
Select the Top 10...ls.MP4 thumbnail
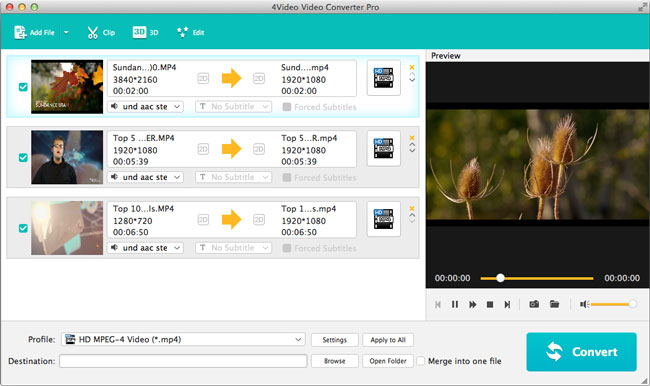[x=67, y=228]
